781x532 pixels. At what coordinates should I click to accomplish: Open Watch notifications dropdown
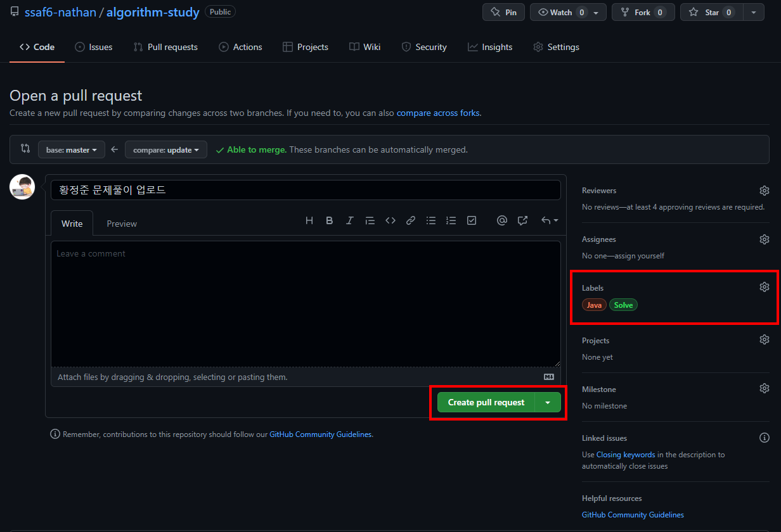[568, 12]
